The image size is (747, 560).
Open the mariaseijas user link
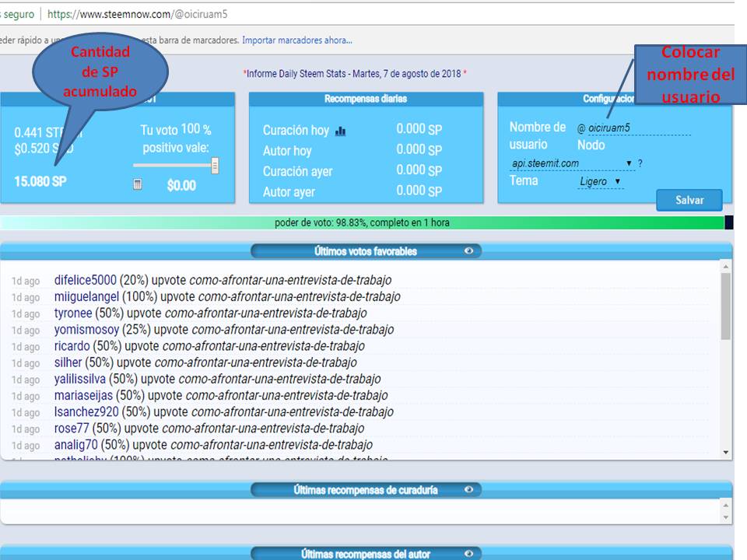pos(83,395)
